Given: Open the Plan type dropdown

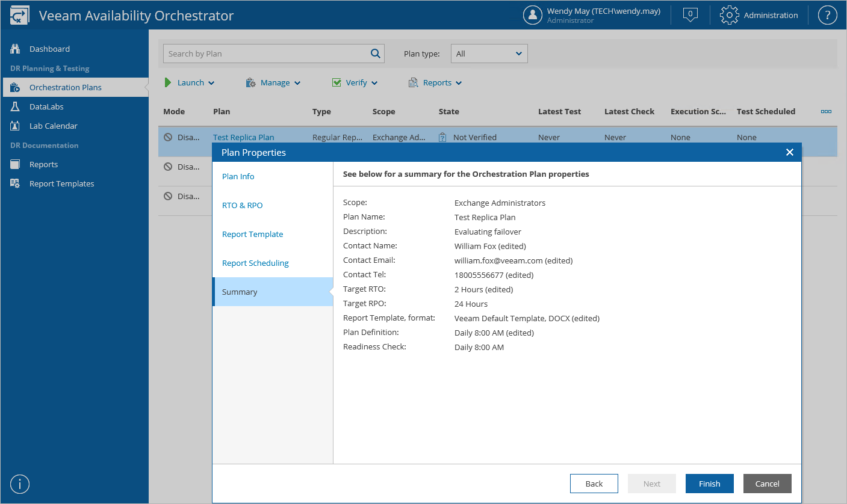Looking at the screenshot, I should point(489,54).
